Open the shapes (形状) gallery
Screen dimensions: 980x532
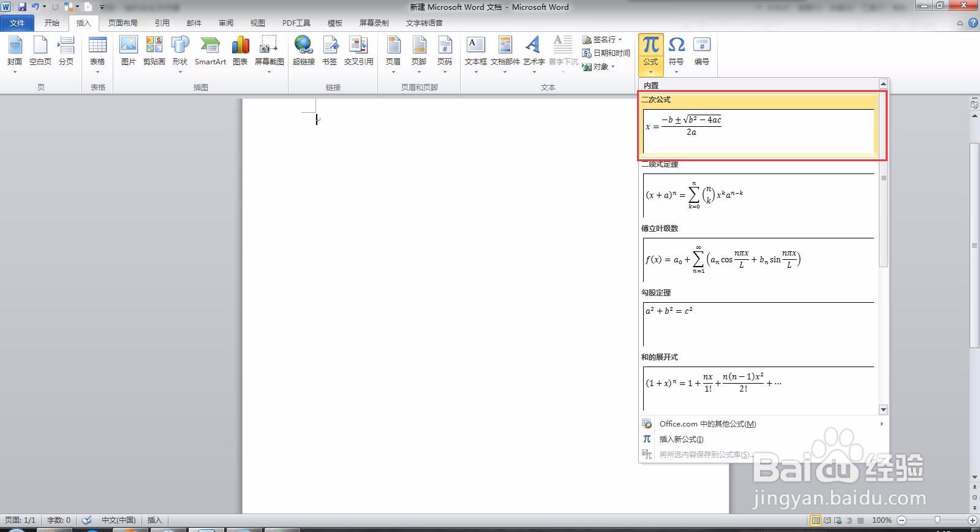click(x=180, y=54)
